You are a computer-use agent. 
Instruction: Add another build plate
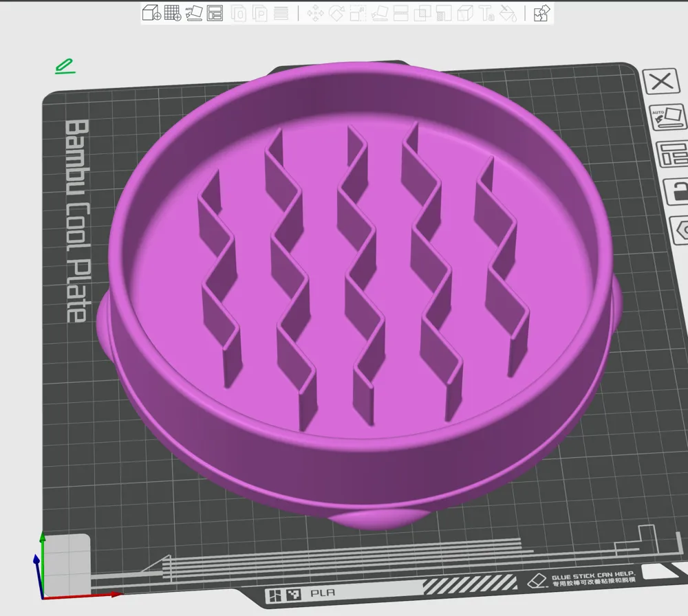[172, 14]
